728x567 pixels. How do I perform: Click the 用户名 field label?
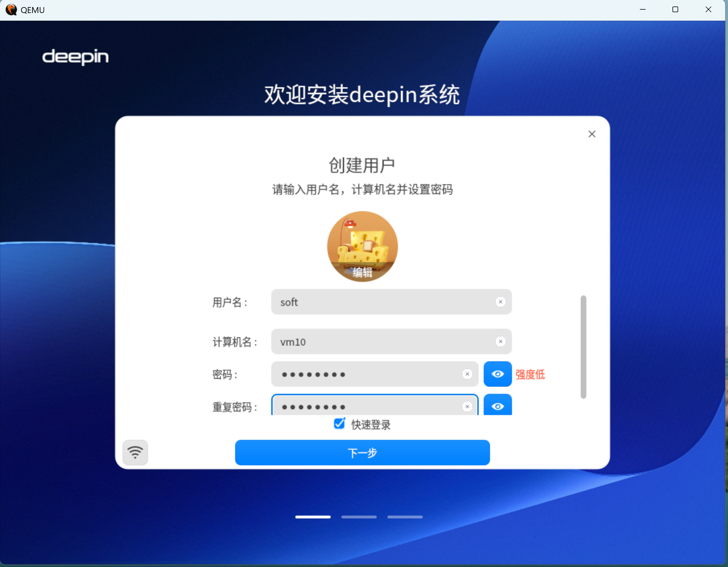[x=230, y=302]
